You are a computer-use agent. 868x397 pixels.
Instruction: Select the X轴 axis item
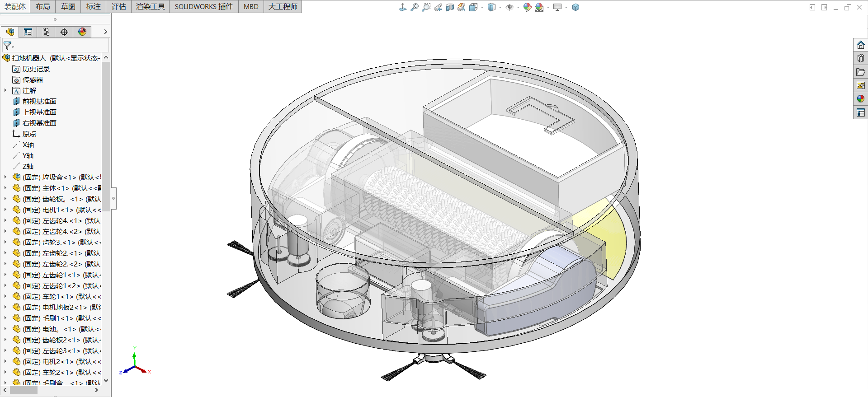pyautogui.click(x=24, y=145)
